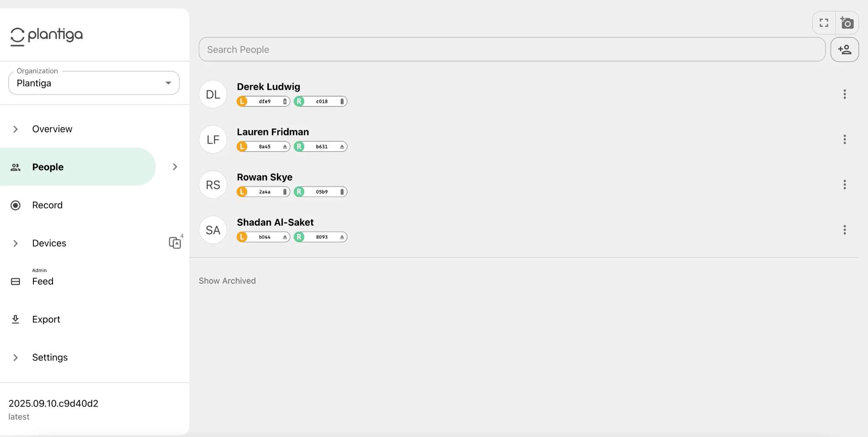The height and width of the screenshot is (437, 868).
Task: Expand the Settings section chevron
Action: coord(16,357)
